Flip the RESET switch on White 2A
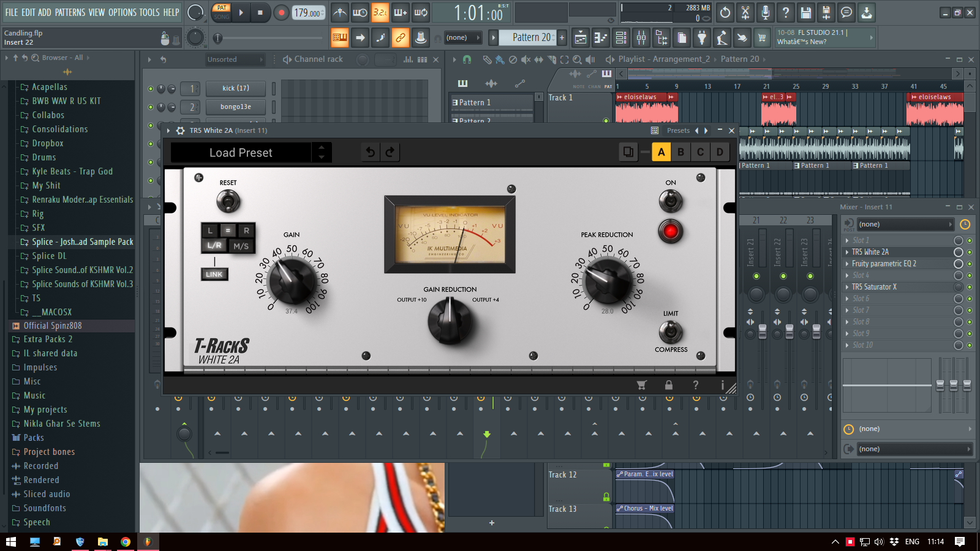This screenshot has width=980, height=551. [228, 201]
